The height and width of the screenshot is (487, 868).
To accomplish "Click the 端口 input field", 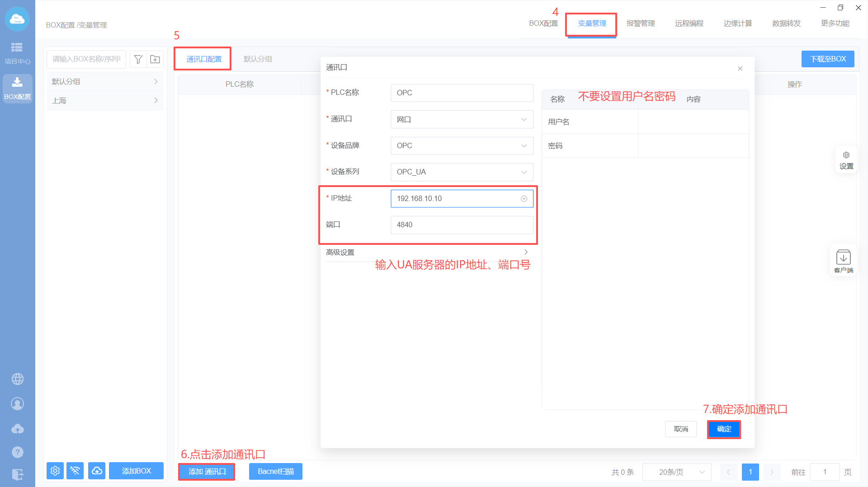I will click(x=462, y=225).
